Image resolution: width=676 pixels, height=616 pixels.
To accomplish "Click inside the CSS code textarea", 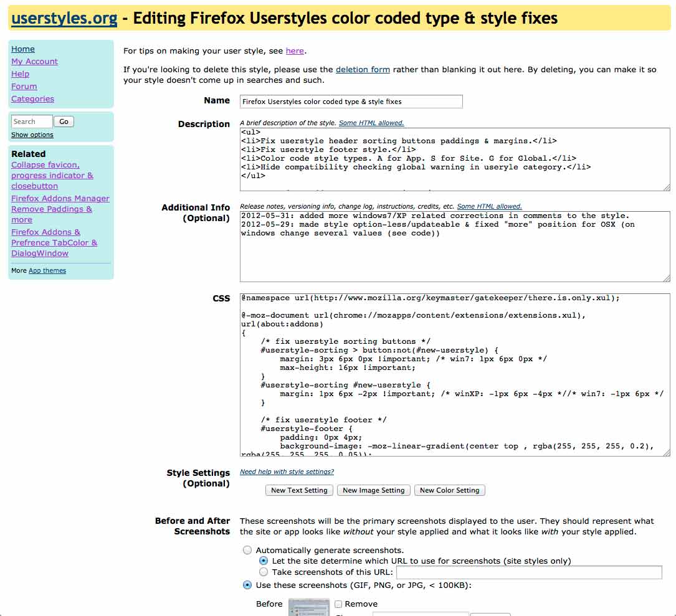I will tap(455, 375).
